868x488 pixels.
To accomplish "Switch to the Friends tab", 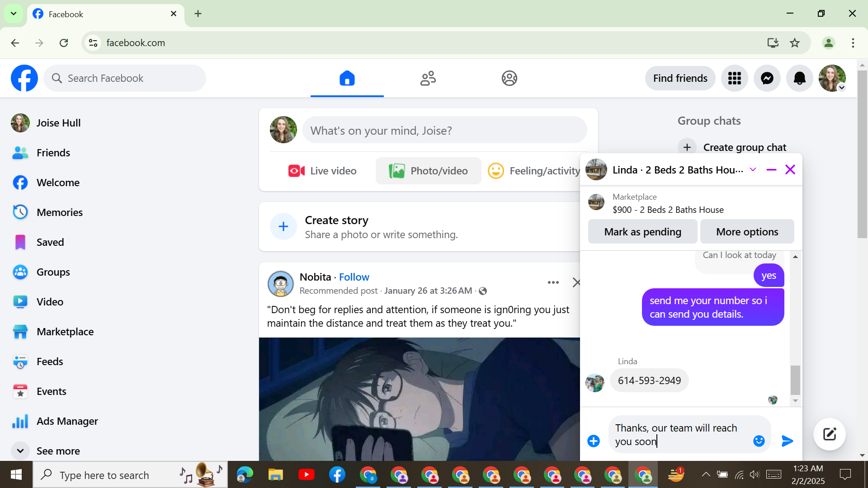I will click(x=428, y=78).
